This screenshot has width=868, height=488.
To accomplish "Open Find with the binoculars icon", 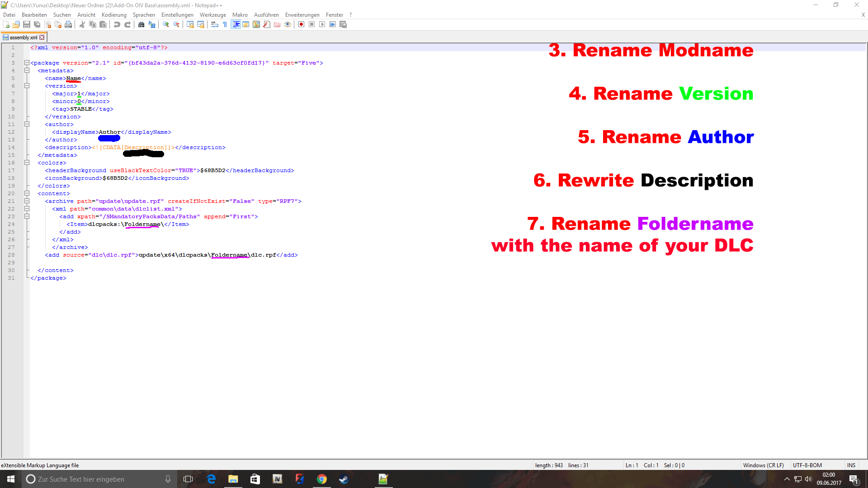I will (x=141, y=24).
